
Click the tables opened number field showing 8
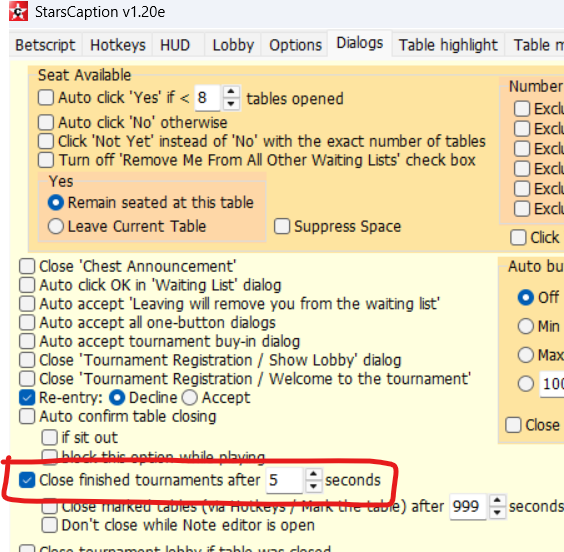point(207,98)
